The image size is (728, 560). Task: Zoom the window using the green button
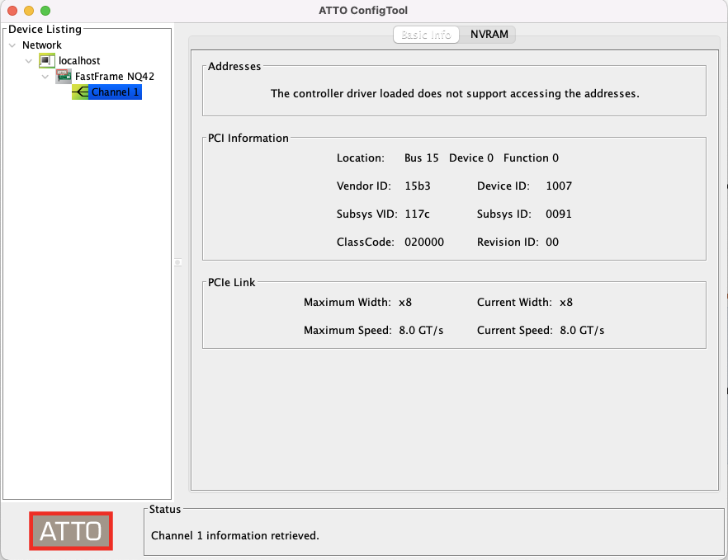(45, 10)
